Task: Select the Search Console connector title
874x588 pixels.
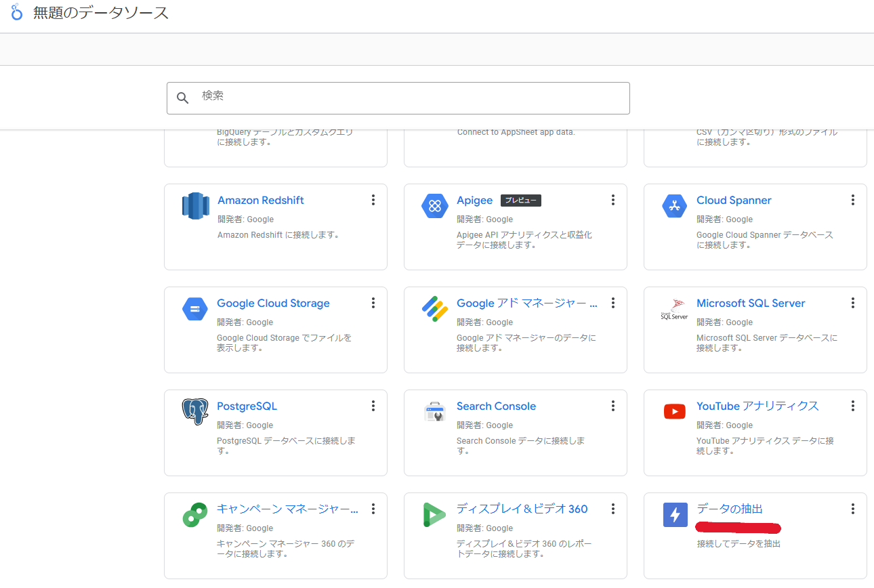Action: 496,406
